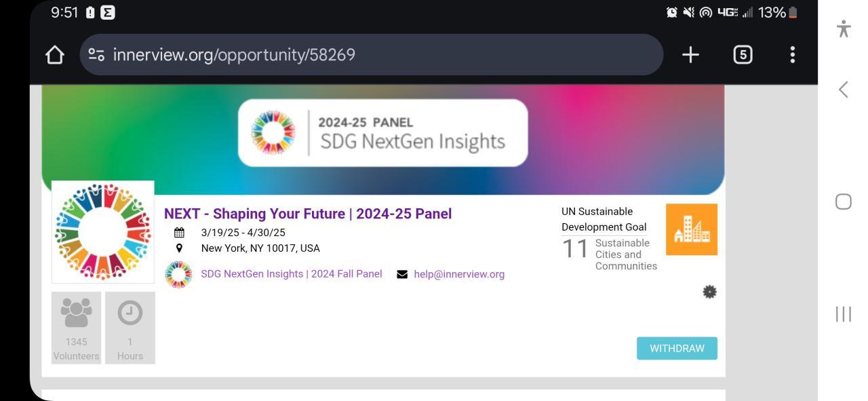Open the Android recent apps button
Image resolution: width=868 pixels, height=401 pixels.
pos(844,313)
